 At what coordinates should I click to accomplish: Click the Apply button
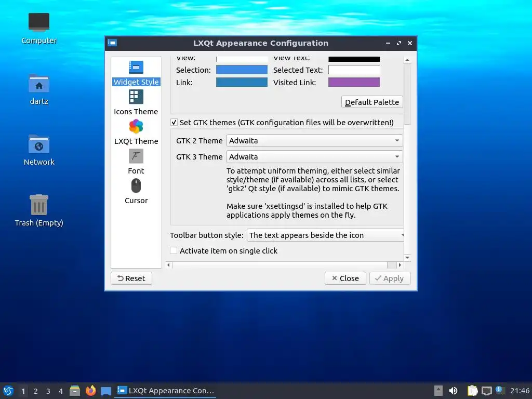tap(390, 278)
